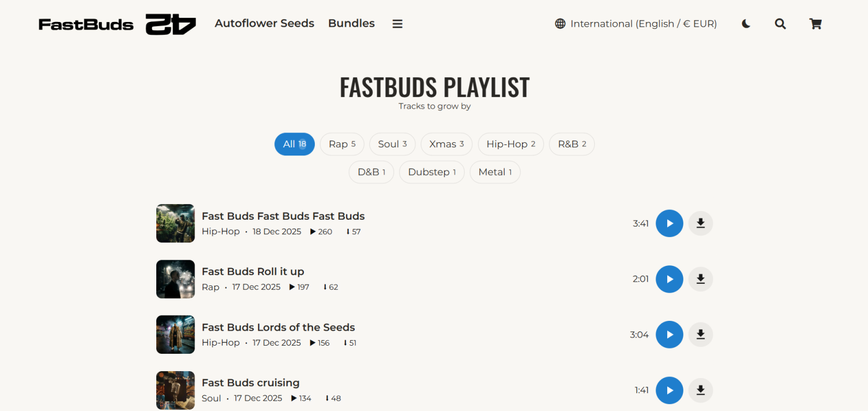
Task: Show only Dubstep tracks
Action: point(432,172)
